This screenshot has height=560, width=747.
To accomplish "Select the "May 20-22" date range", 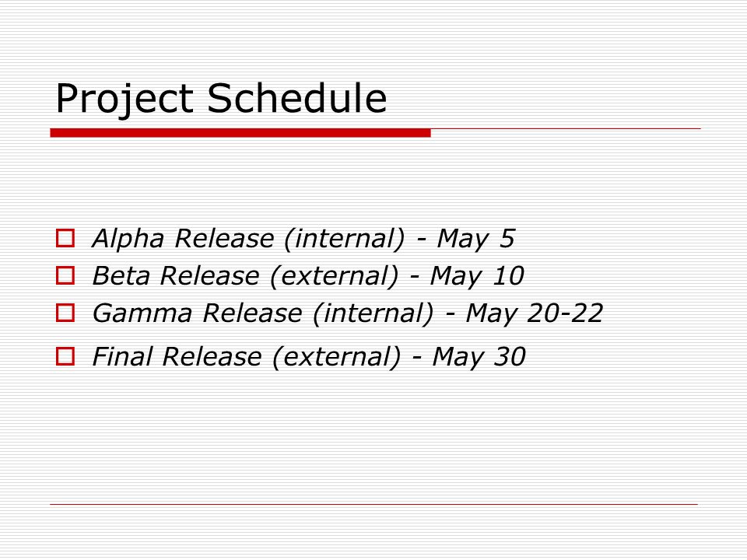I will [x=534, y=313].
